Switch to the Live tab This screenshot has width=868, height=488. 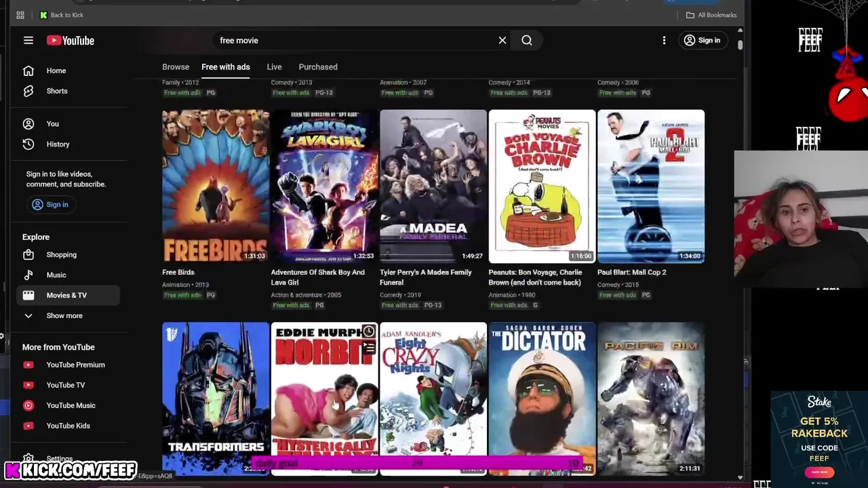[274, 67]
